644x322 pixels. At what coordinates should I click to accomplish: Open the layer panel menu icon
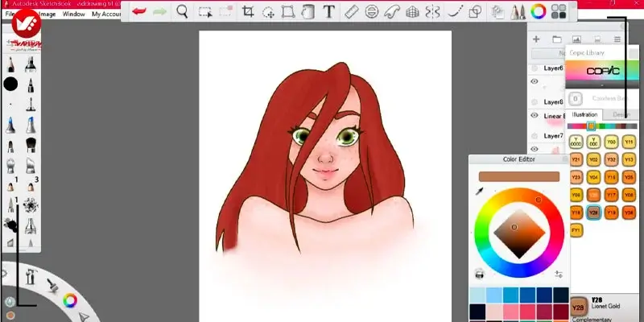tap(617, 39)
